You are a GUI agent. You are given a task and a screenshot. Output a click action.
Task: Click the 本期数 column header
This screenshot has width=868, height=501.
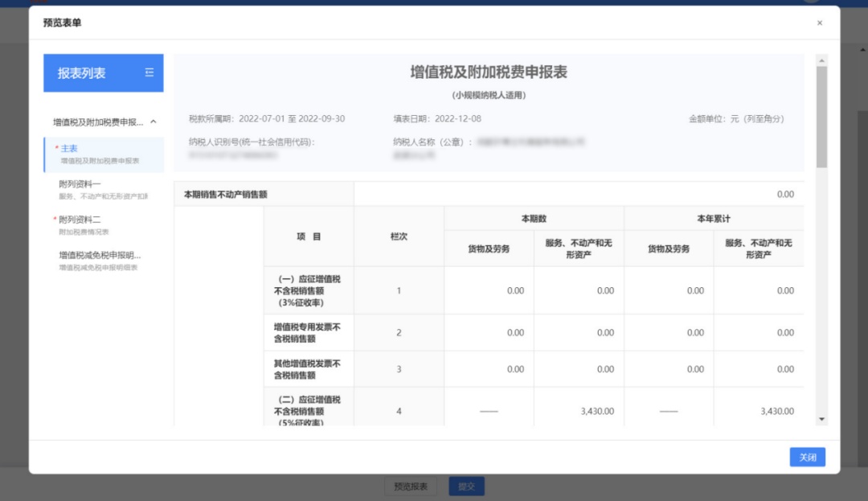534,219
